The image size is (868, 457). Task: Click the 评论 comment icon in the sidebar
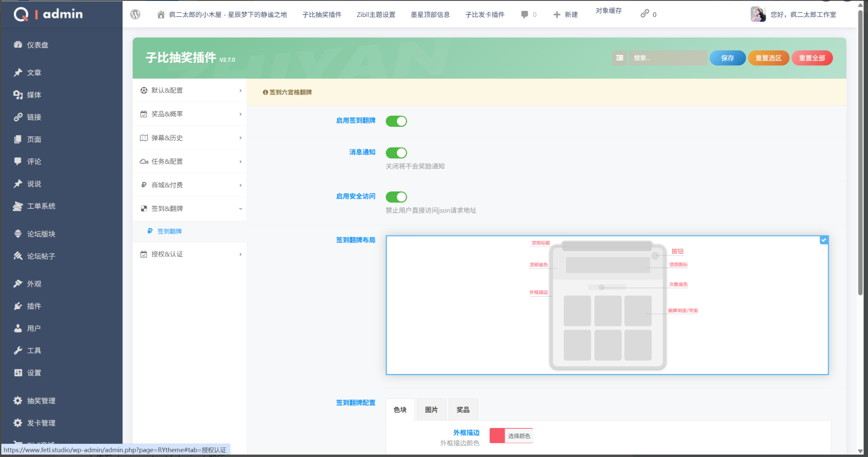[x=18, y=161]
